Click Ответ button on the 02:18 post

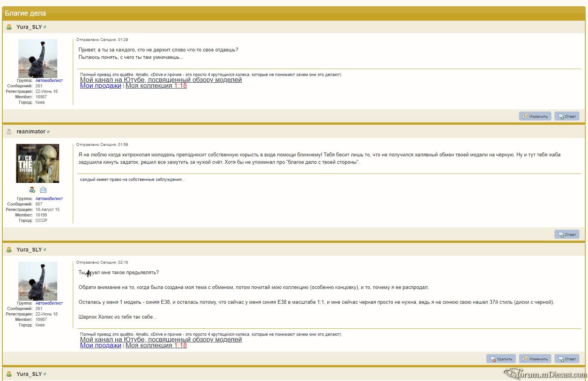click(x=567, y=359)
